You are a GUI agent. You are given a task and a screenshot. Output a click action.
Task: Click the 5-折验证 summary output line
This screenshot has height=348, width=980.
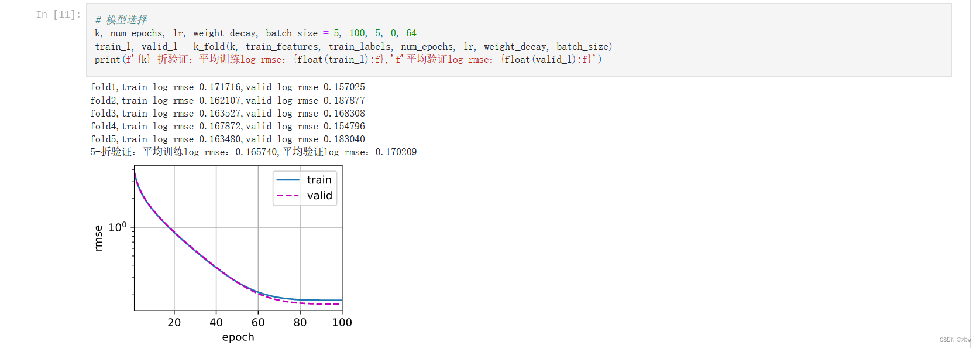click(253, 152)
